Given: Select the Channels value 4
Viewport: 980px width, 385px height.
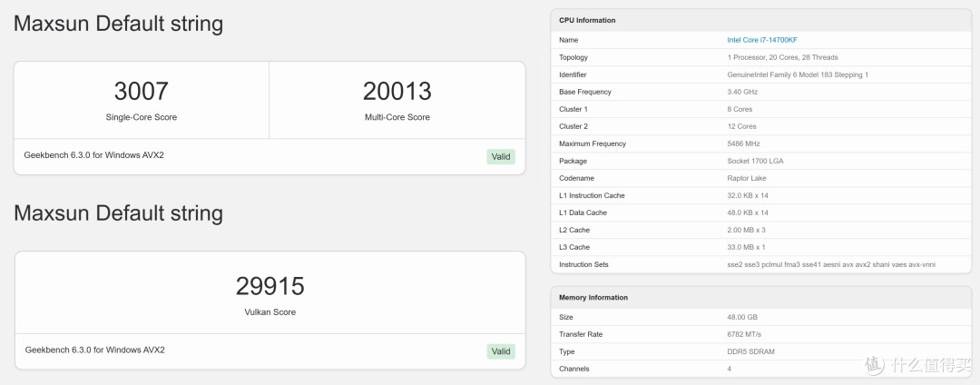Looking at the screenshot, I should [729, 370].
